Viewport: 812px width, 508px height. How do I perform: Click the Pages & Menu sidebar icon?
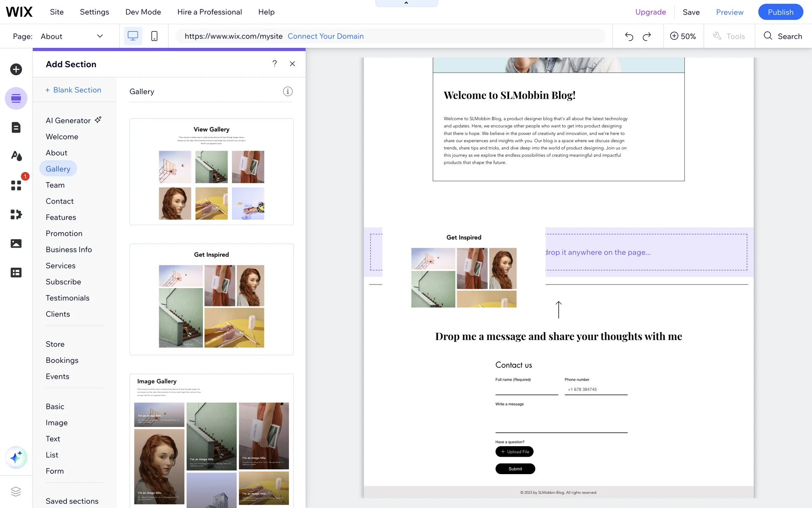[x=16, y=127]
